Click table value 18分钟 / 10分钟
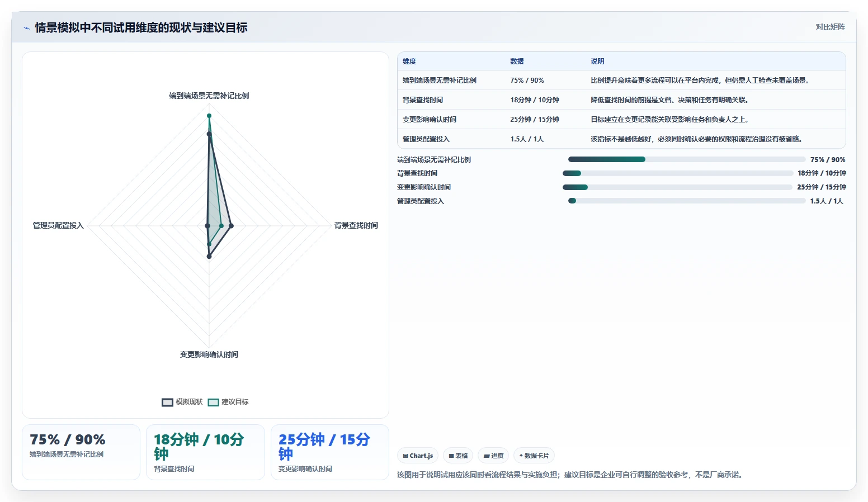The image size is (868, 502). pyautogui.click(x=535, y=100)
